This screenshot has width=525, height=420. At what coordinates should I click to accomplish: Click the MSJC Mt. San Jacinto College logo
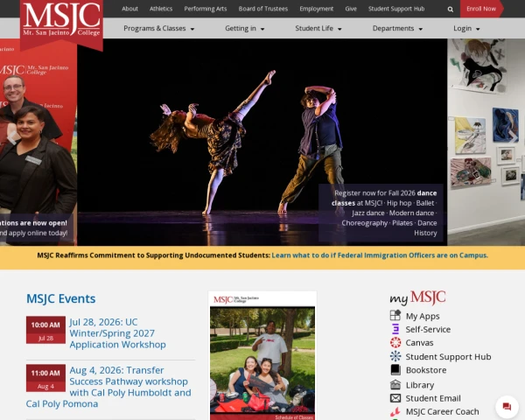[61, 24]
